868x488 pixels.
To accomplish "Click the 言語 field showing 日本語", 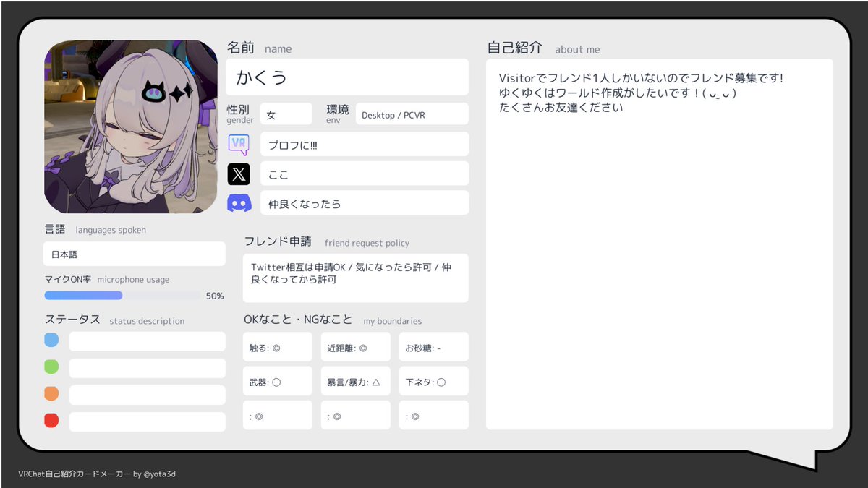I will [x=134, y=254].
